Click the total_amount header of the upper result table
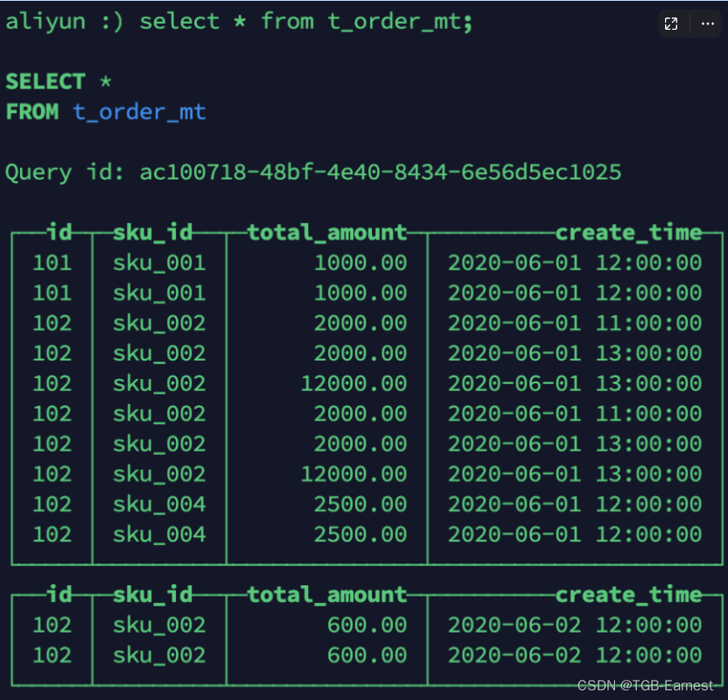 point(327,232)
